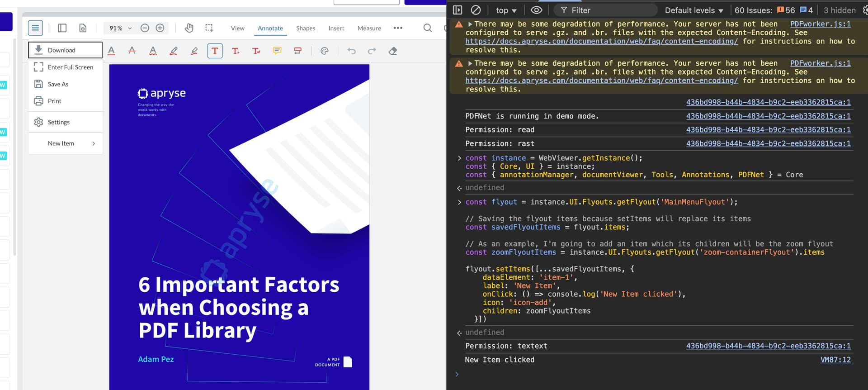The width and height of the screenshot is (868, 390).
Task: Choose Save As from the menu
Action: click(58, 84)
